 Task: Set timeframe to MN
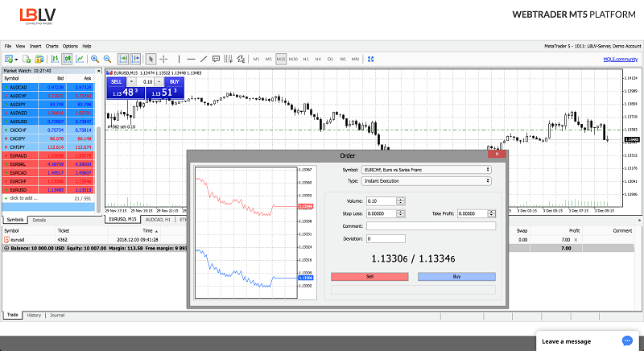355,59
